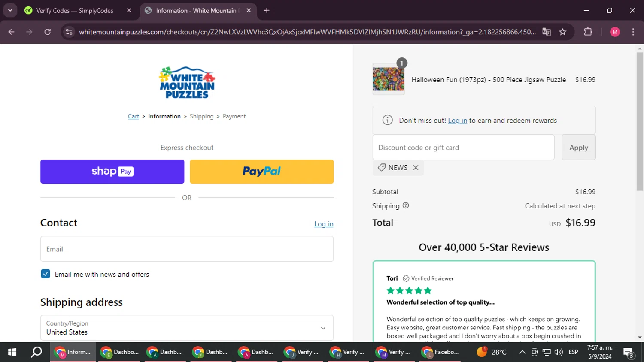Open the 28°C weather widget
644x362 pixels.
coord(492,352)
